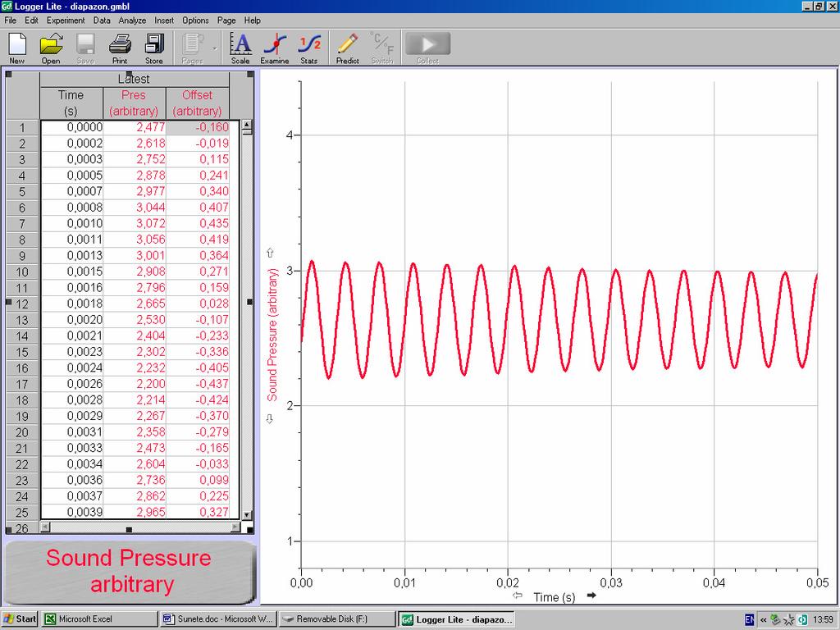Select the Predict pencil tool

pyautogui.click(x=348, y=48)
